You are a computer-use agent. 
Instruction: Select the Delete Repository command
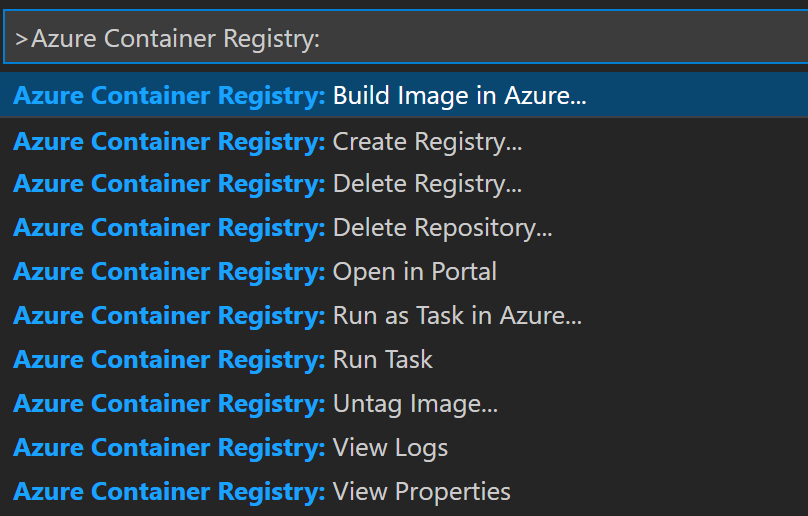click(442, 228)
